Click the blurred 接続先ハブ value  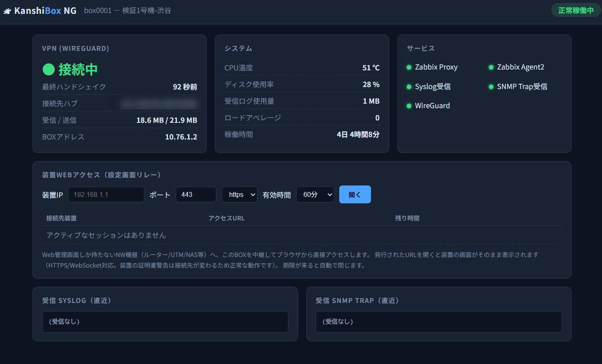(x=159, y=104)
